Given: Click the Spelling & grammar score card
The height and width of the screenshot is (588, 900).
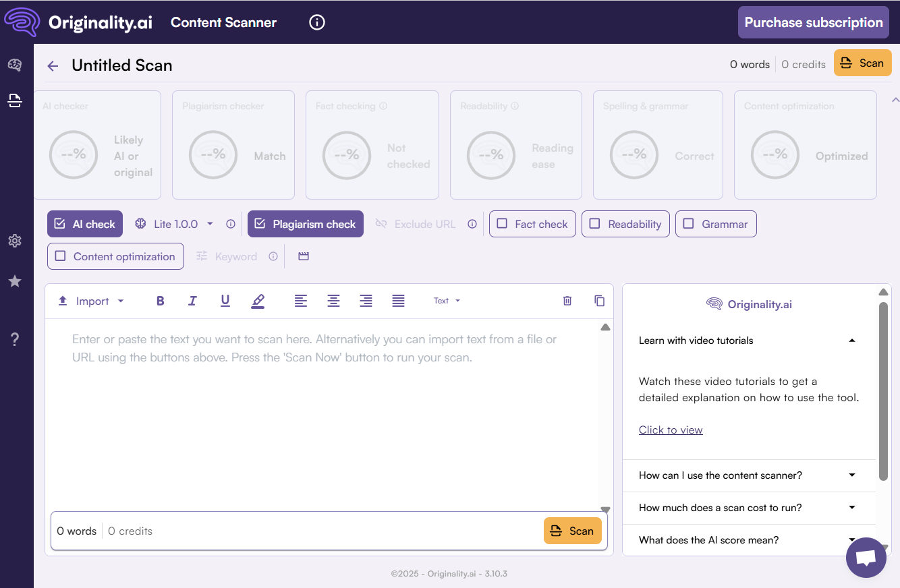Looking at the screenshot, I should pos(658,145).
